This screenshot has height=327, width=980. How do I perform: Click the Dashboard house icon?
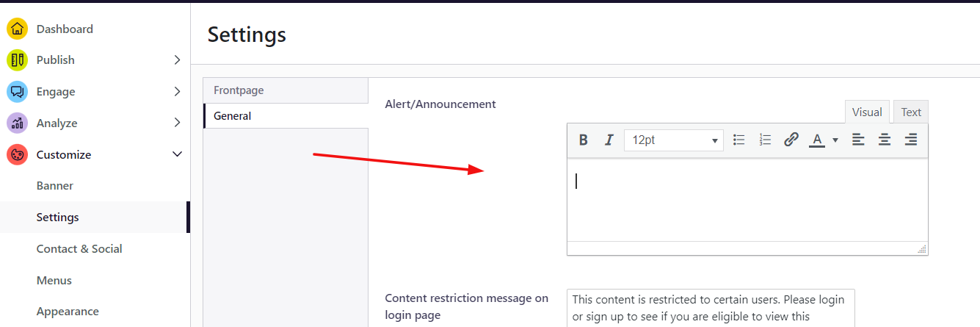click(x=18, y=29)
